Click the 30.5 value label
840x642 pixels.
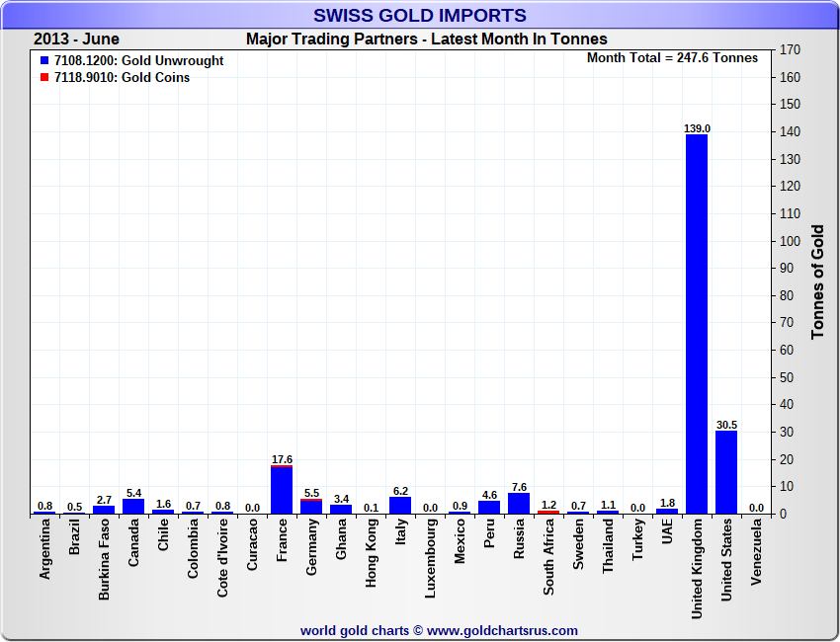[726, 425]
